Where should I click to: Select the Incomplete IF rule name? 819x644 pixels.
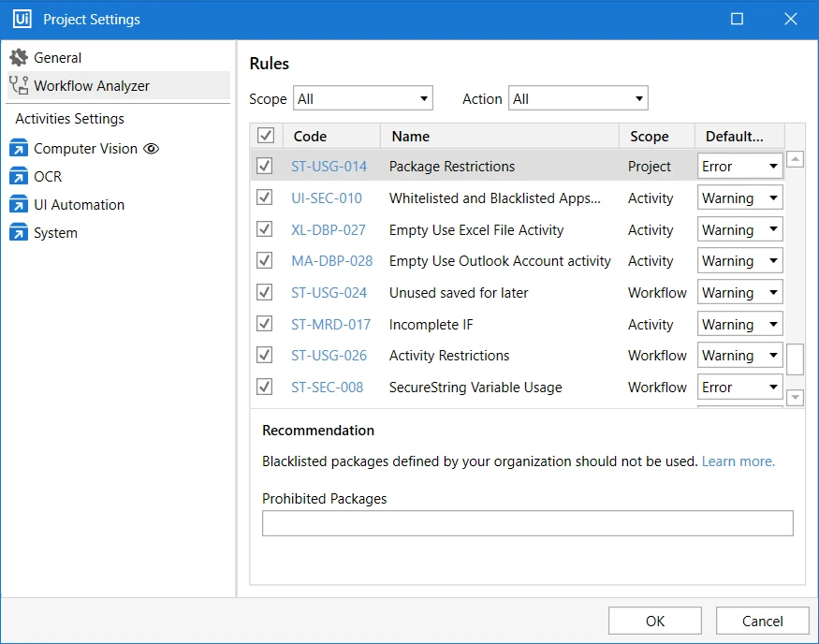pyautogui.click(x=431, y=325)
